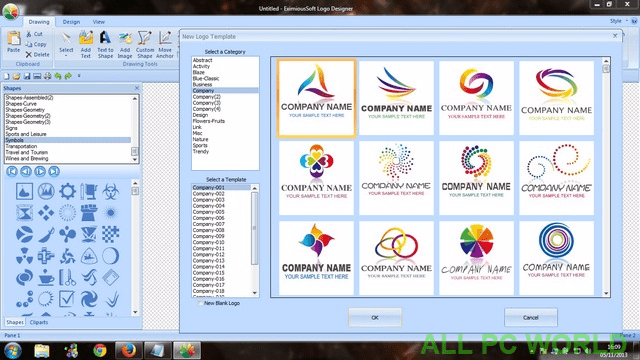
Task: Open the Add Image tool
Action: point(125,44)
